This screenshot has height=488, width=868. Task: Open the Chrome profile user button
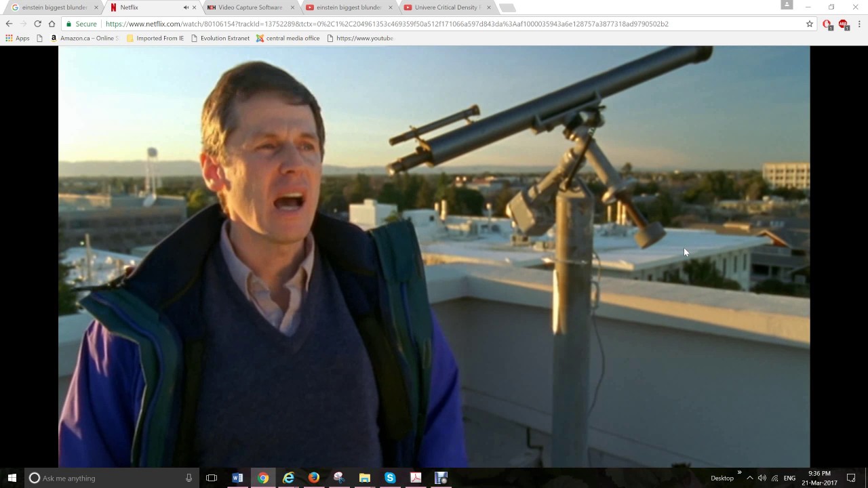(787, 5)
